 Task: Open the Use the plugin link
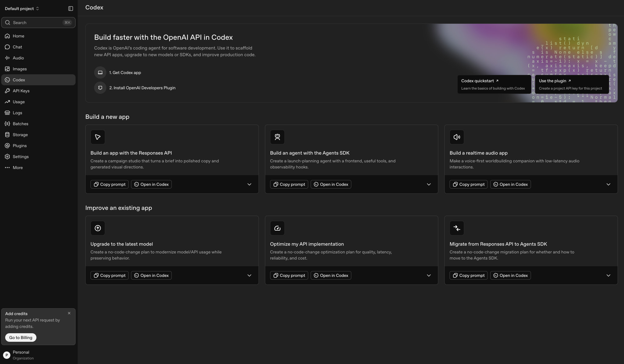point(572,84)
